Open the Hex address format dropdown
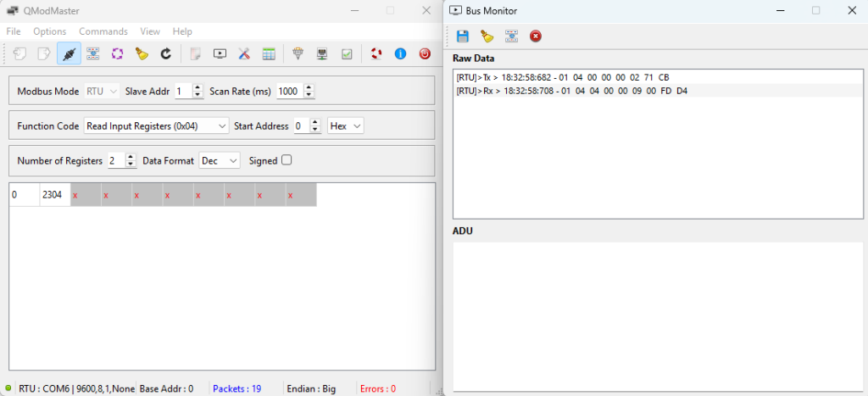The height and width of the screenshot is (396, 868). click(346, 126)
